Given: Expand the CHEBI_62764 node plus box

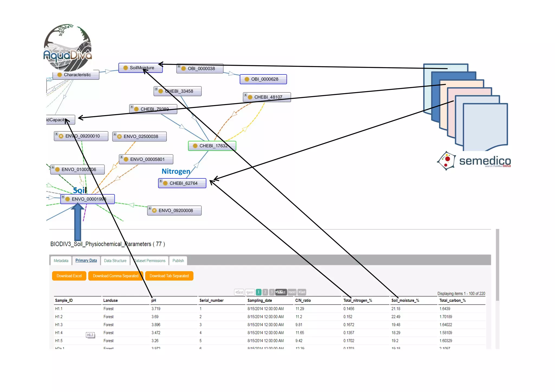Looking at the screenshot, I should pos(161,181).
